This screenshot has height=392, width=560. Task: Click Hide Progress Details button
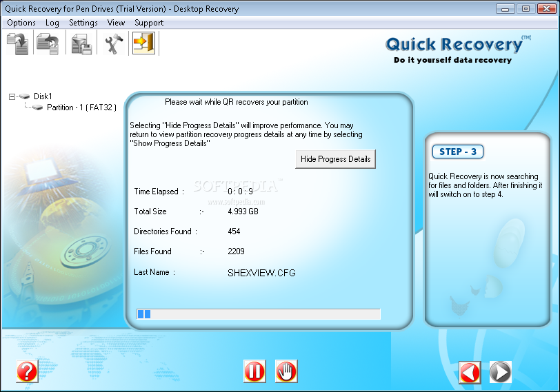pos(335,159)
